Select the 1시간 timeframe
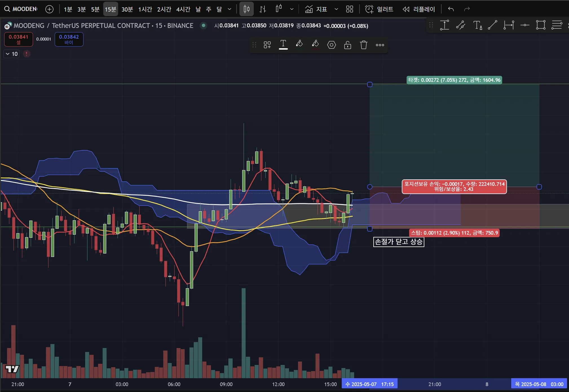 145,9
